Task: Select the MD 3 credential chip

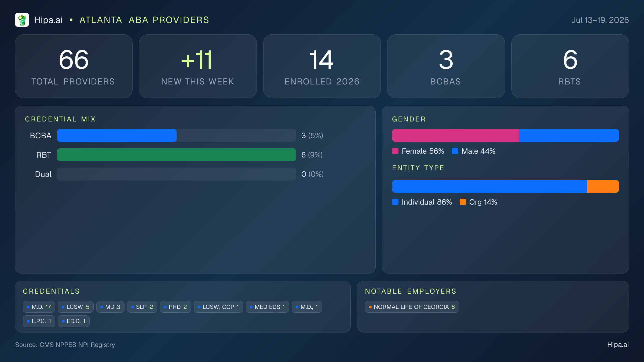Action: coord(110,307)
